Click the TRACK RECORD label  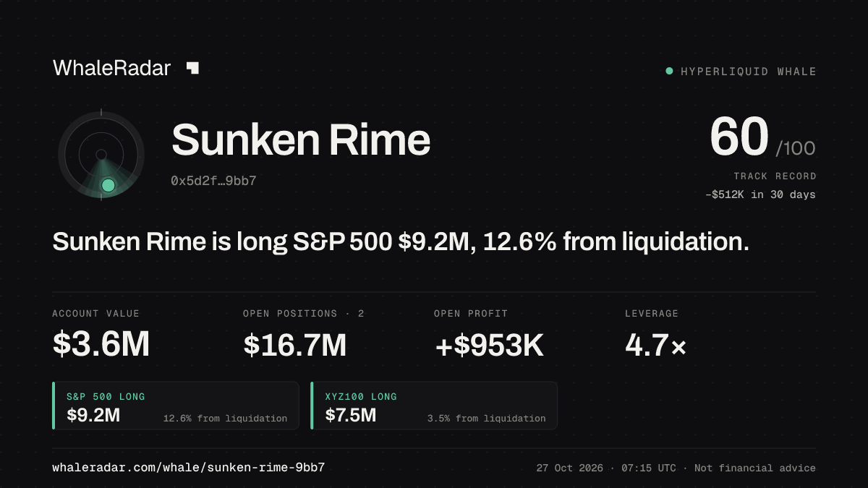pos(775,176)
